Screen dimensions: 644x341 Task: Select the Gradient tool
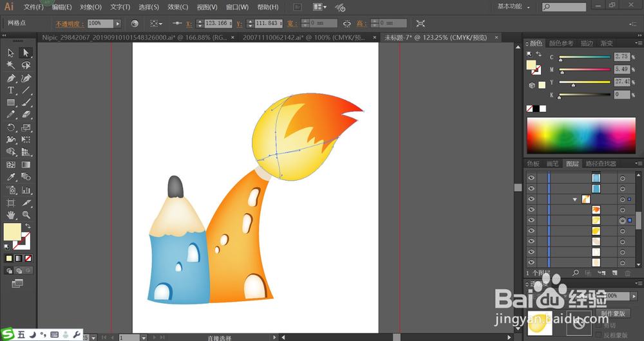pyautogui.click(x=26, y=165)
